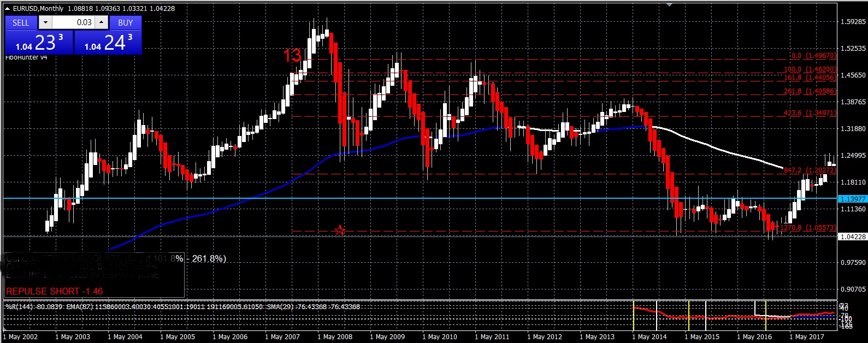Click the Fibonacci 261.8 (1.40586) level label

click(x=810, y=91)
